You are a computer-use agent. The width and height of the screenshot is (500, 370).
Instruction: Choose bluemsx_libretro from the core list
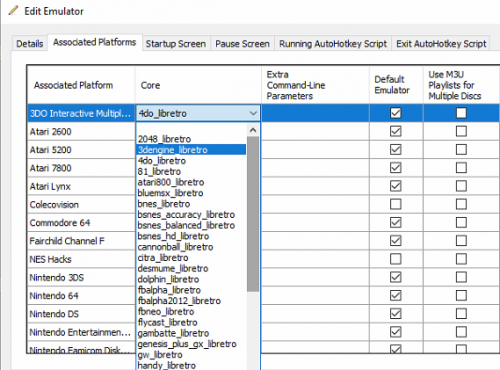[191, 193]
